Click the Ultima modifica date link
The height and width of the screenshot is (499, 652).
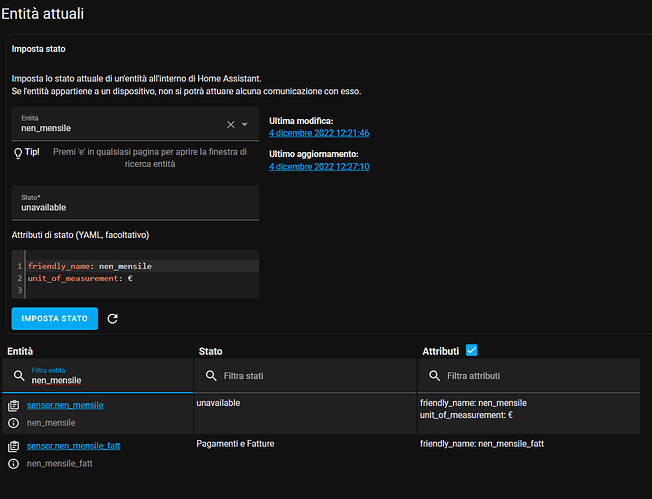click(x=313, y=132)
